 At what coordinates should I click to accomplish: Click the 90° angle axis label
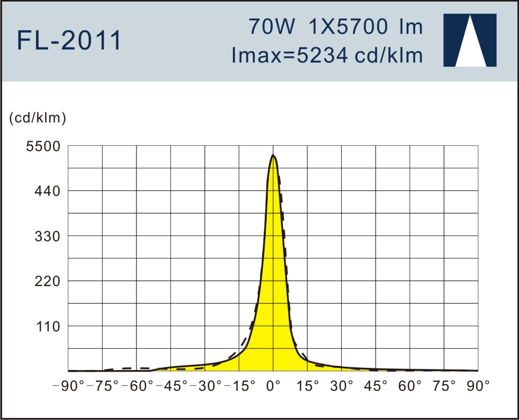tap(478, 387)
